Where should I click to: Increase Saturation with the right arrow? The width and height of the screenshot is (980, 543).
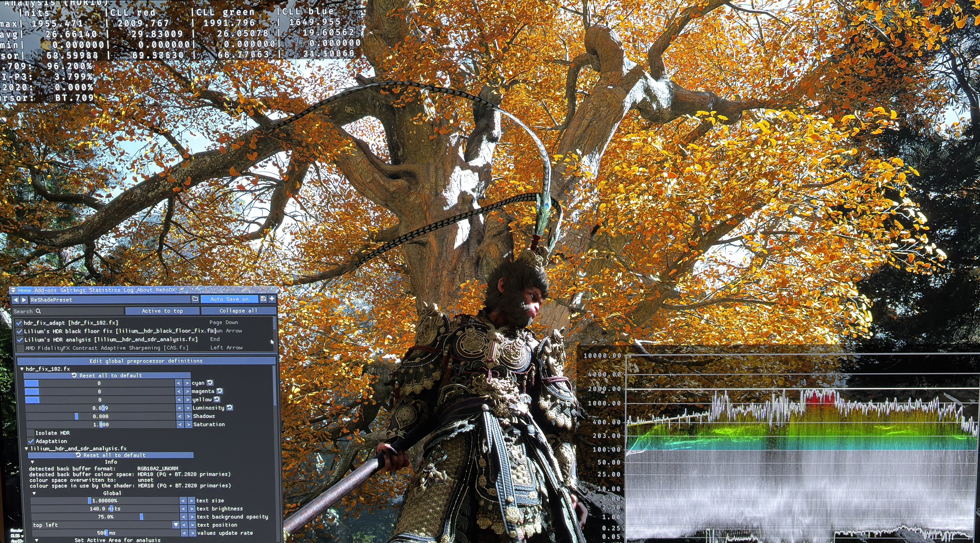pos(189,424)
